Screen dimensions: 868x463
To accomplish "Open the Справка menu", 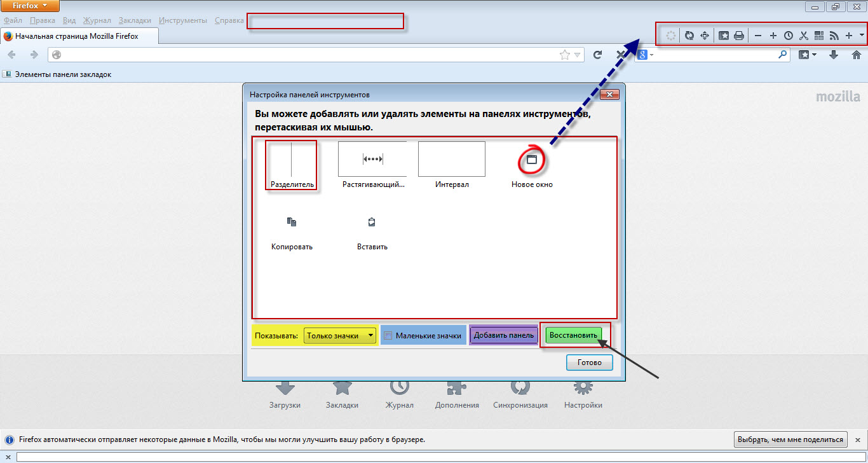I will point(229,20).
